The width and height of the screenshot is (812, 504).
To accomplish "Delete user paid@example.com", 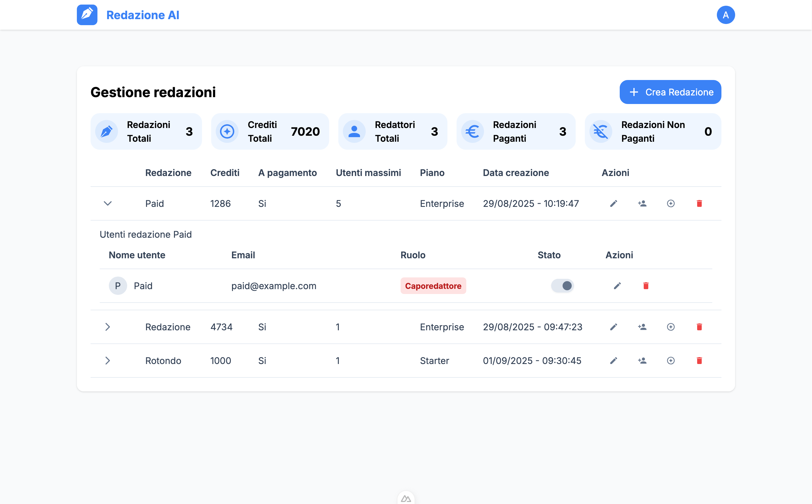I will [x=646, y=286].
